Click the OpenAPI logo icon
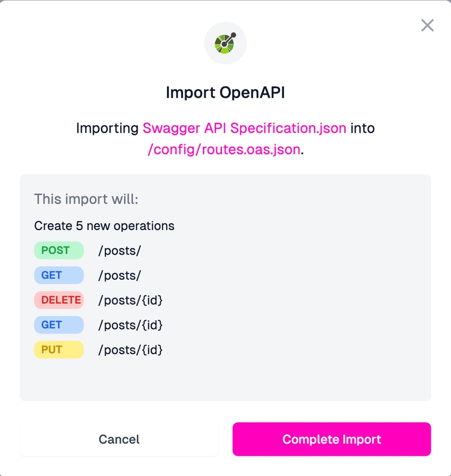The height and width of the screenshot is (476, 451). [x=225, y=43]
